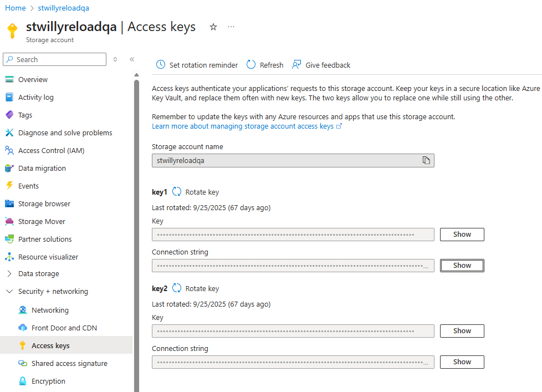Go to Access Control (IAM) page
542x392 pixels.
[51, 151]
